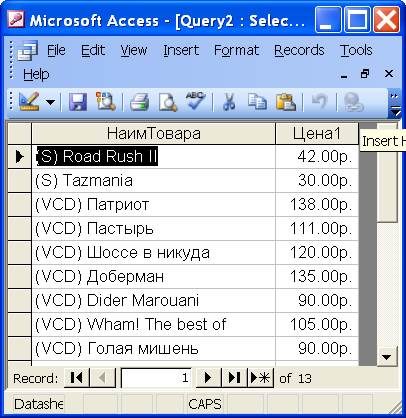
Task: Click the Print Preview icon
Action: point(168,102)
